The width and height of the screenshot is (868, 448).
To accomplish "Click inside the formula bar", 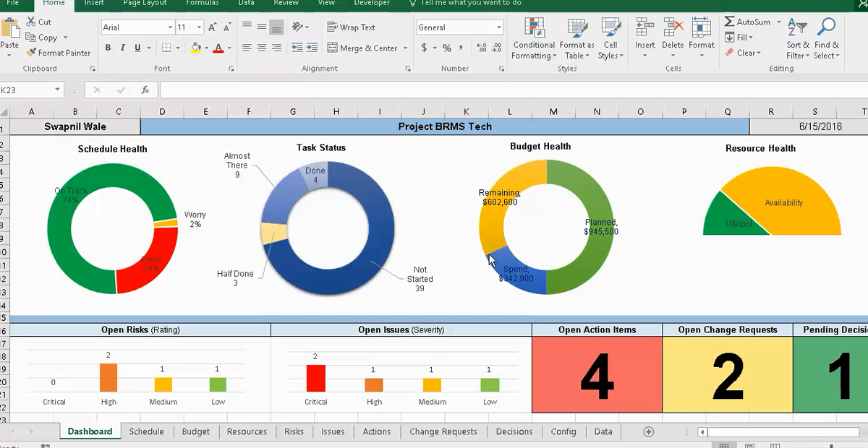I will point(506,90).
